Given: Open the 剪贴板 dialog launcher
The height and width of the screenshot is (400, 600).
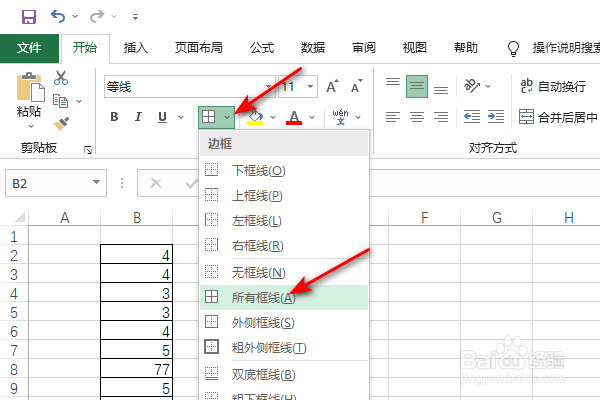Looking at the screenshot, I should point(88,150).
